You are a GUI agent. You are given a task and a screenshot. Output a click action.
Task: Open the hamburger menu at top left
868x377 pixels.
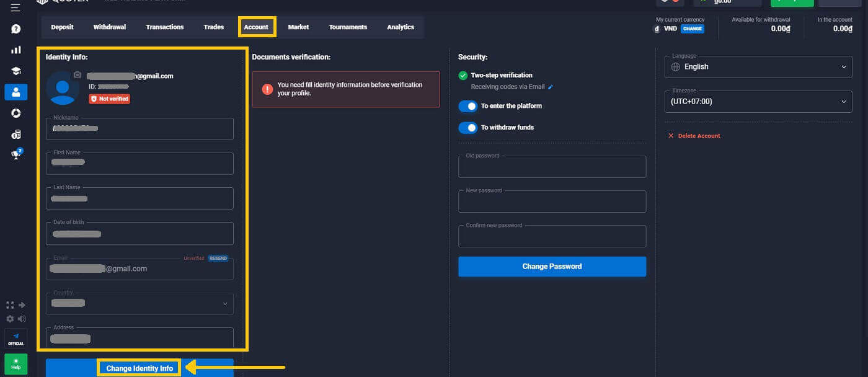15,7
